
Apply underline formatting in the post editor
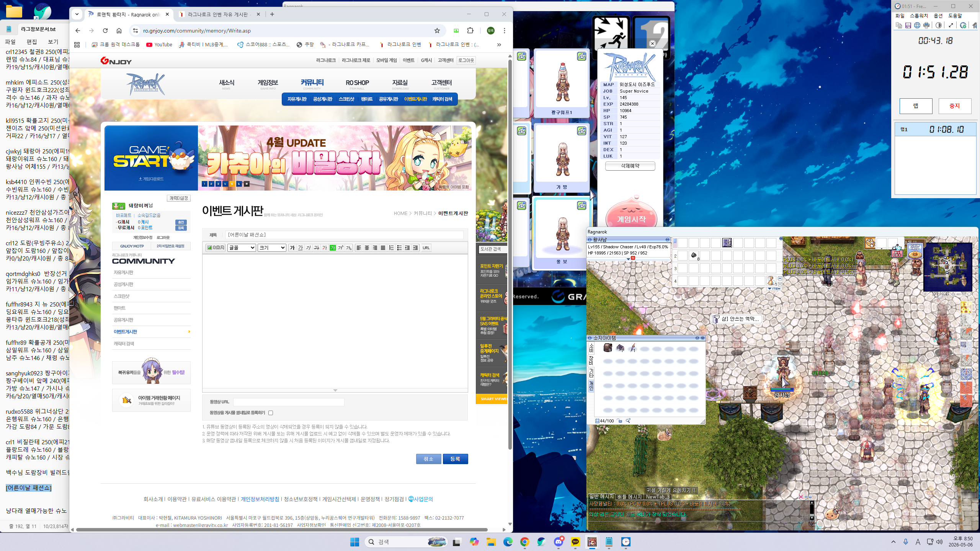pos(300,248)
